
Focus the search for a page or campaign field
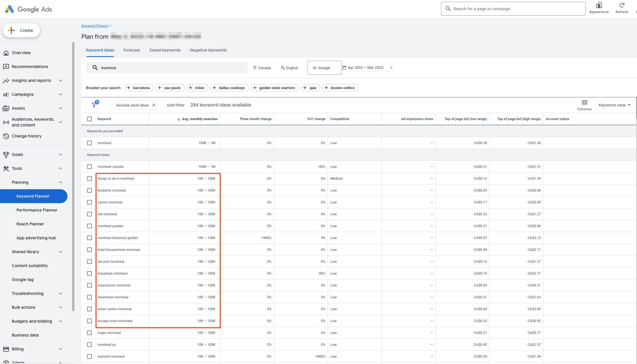(x=513, y=9)
